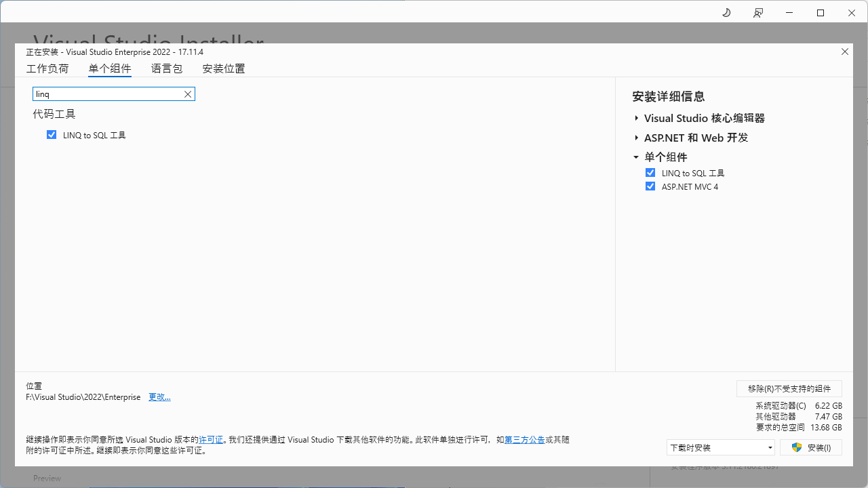Open the feedback icon in title bar
Screen dimensions: 868x488
point(757,13)
